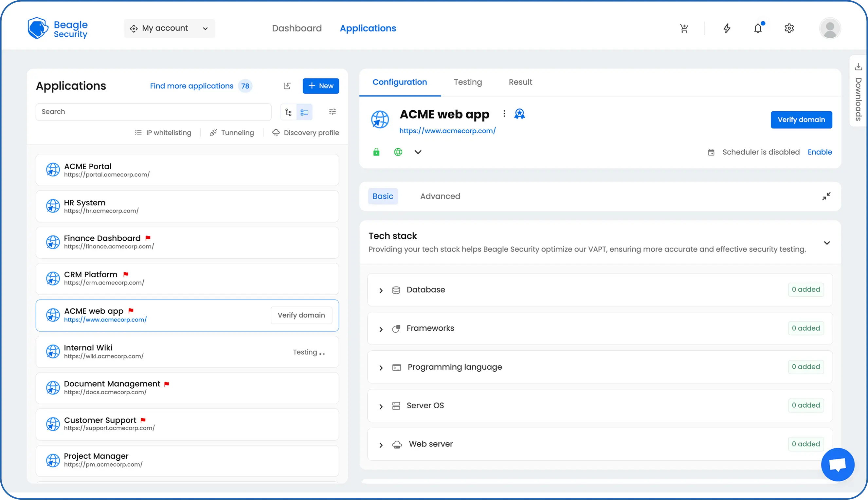Expand the Frameworks row
Viewport: 868px width, 500px height.
pyautogui.click(x=381, y=329)
